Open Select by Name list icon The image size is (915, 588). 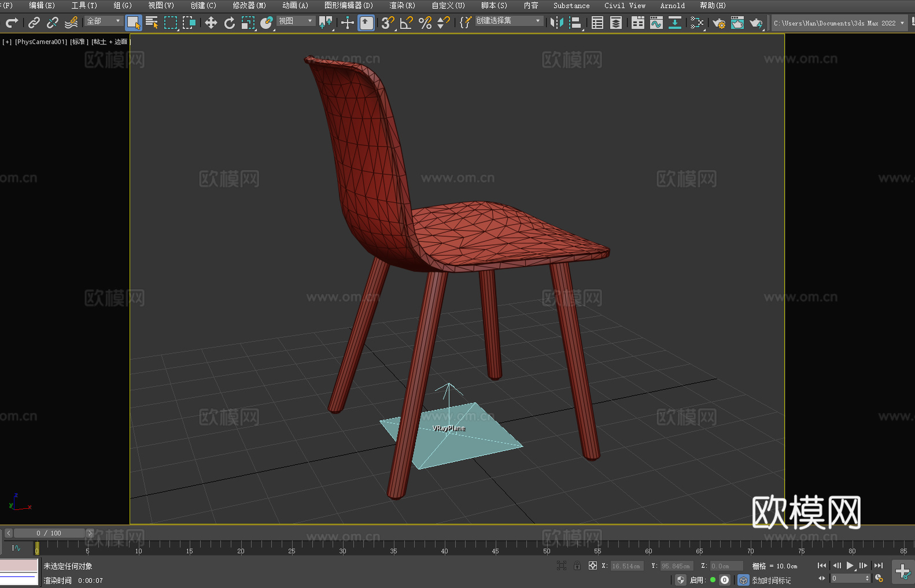[152, 23]
